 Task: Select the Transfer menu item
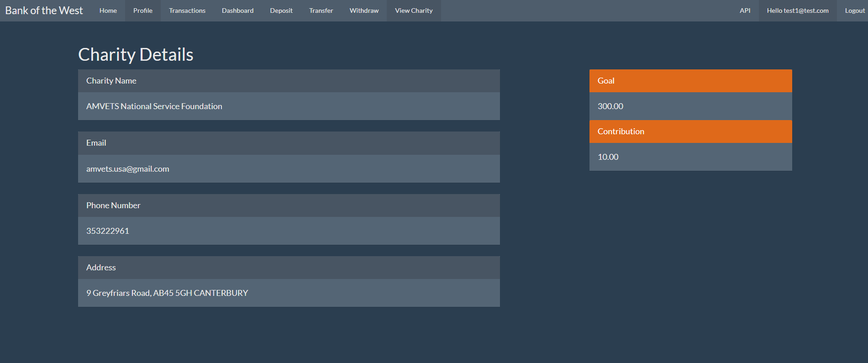(321, 11)
